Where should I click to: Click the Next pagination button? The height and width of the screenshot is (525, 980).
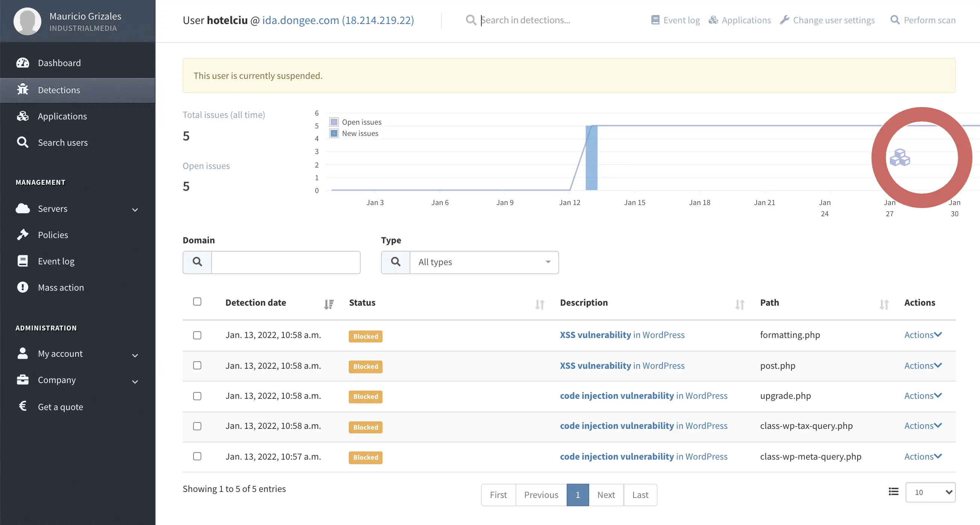[606, 495]
